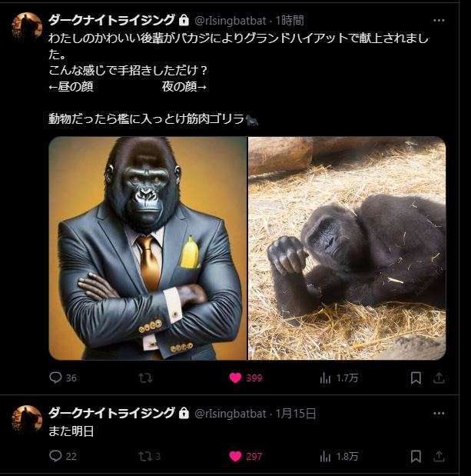Image resolution: width=471 pixels, height=476 pixels.
Task: View analytics showing 1.7万 views
Action: coord(325,378)
